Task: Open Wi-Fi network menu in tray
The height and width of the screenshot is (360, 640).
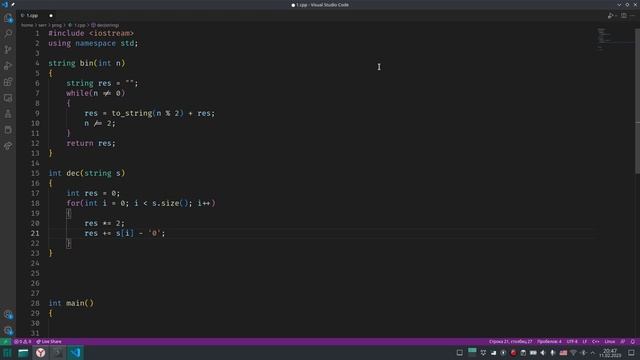Action: tap(573, 353)
